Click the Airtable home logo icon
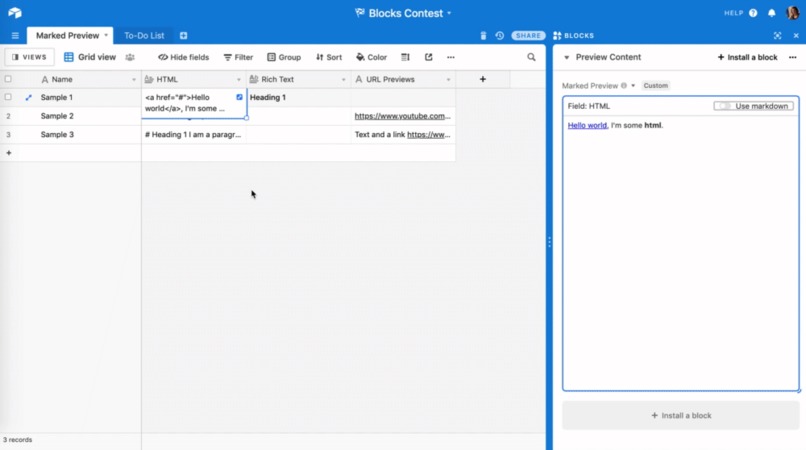 point(14,13)
